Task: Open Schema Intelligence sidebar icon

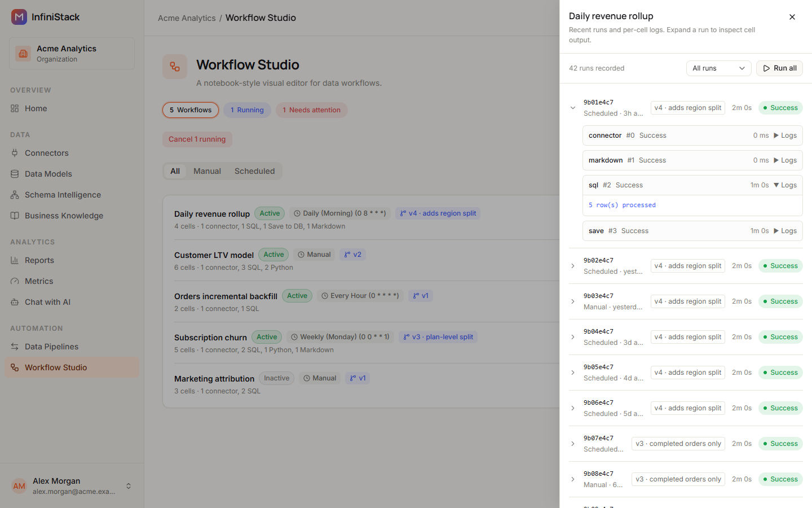Action: click(x=15, y=195)
